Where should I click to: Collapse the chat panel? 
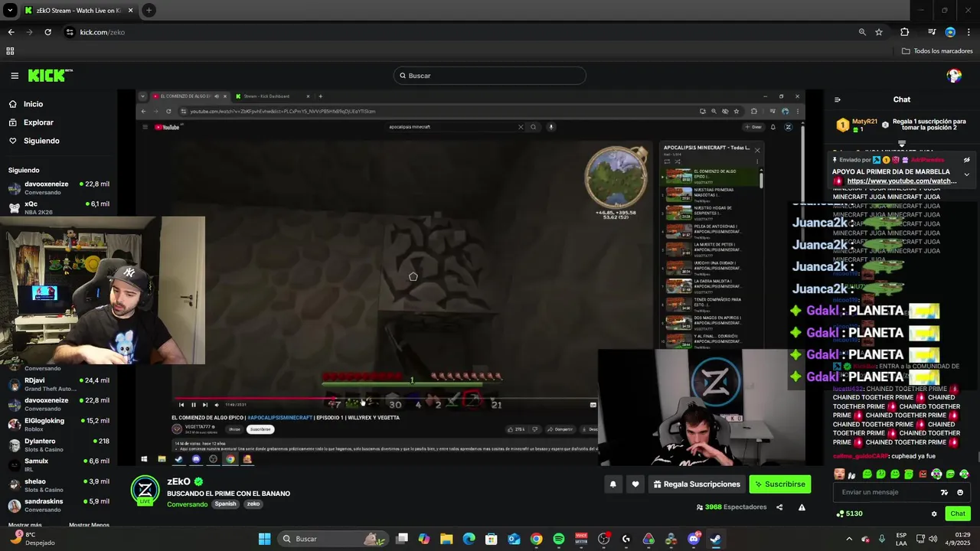point(837,99)
